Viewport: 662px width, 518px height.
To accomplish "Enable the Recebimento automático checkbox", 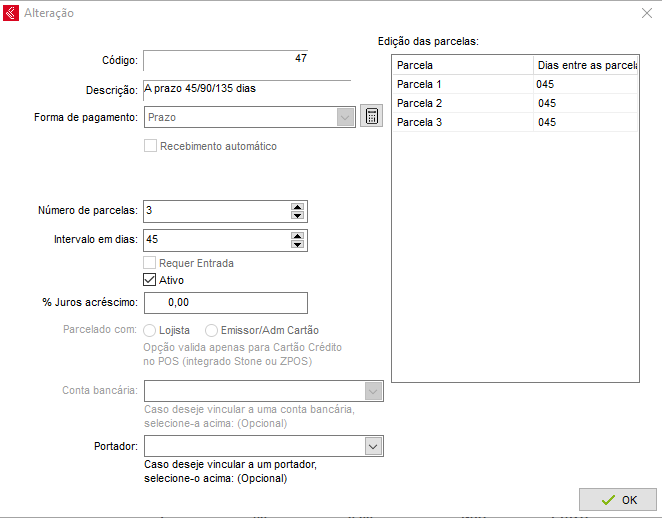I will click(x=151, y=146).
